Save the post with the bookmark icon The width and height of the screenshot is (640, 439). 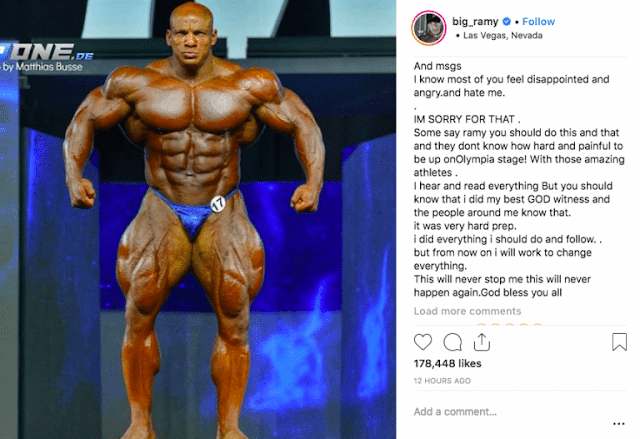(619, 342)
